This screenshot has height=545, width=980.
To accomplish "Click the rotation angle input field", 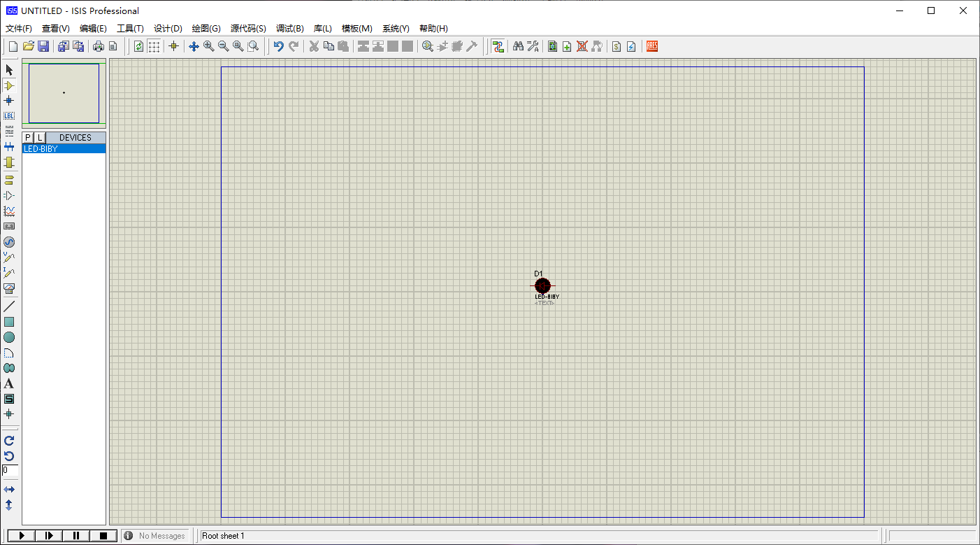I will [x=10, y=470].
